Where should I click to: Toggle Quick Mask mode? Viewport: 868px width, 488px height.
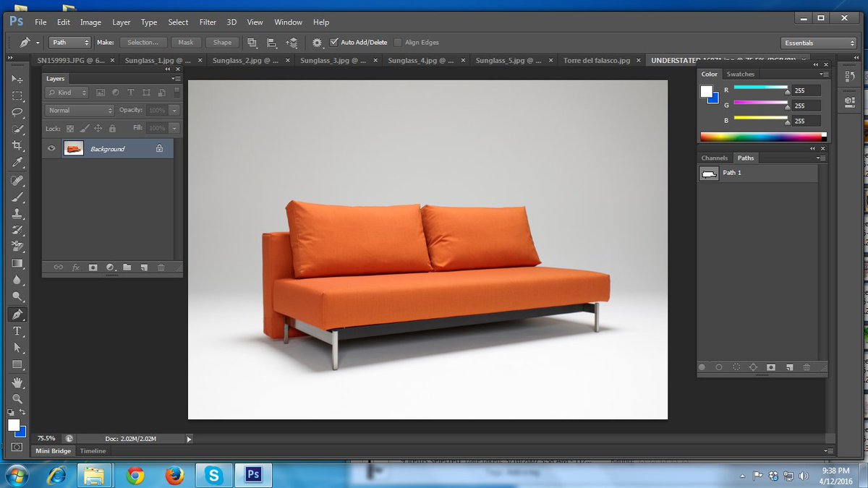[x=17, y=448]
